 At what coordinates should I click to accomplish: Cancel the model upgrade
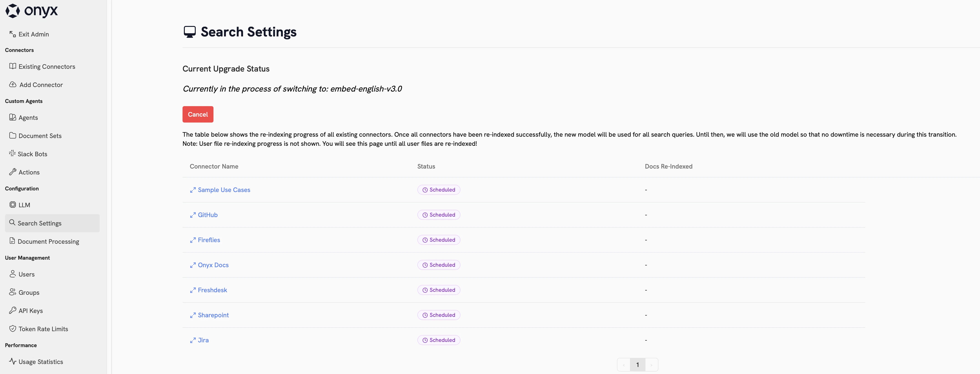coord(198,114)
